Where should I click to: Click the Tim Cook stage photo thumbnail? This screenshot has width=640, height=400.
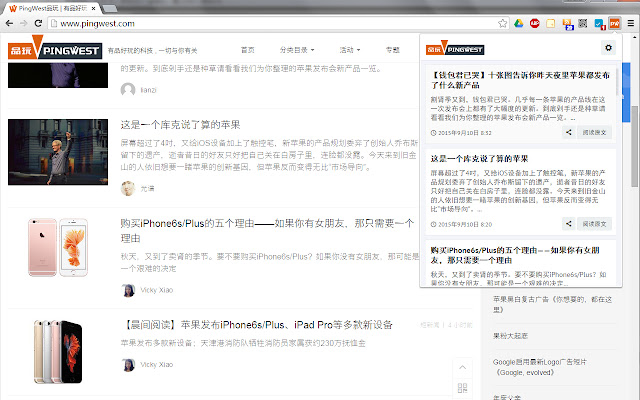pos(58,152)
